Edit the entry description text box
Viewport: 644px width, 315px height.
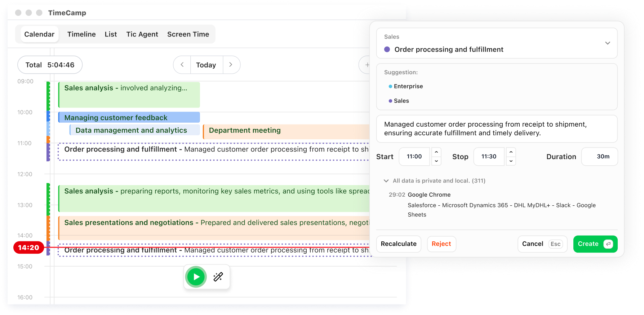click(497, 129)
